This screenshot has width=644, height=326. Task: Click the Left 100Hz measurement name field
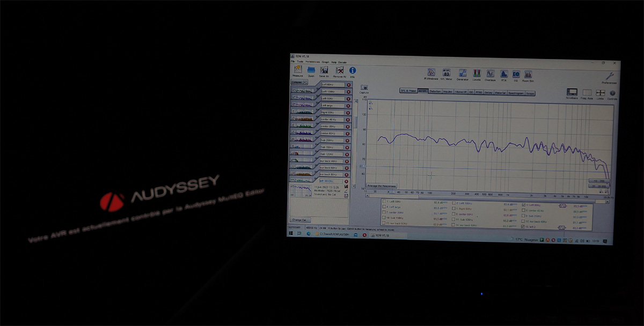pos(333,92)
